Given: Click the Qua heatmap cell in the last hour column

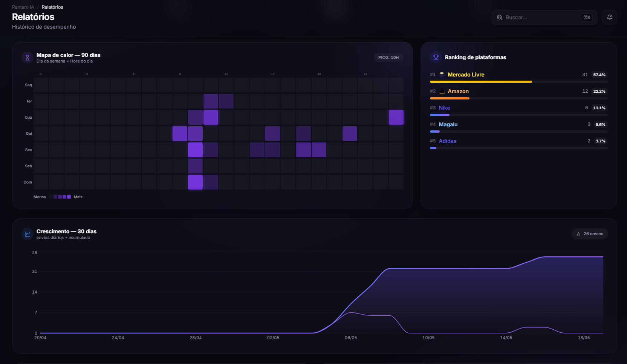Looking at the screenshot, I should pos(396,117).
